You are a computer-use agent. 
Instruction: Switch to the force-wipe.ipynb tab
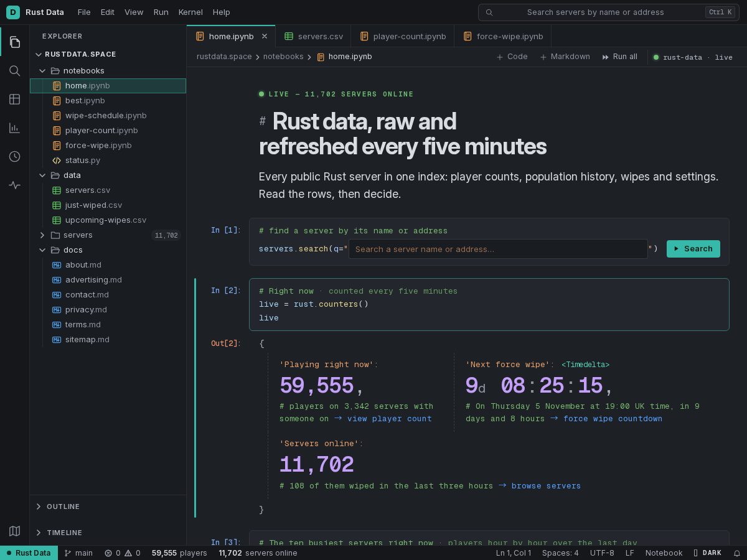503,36
